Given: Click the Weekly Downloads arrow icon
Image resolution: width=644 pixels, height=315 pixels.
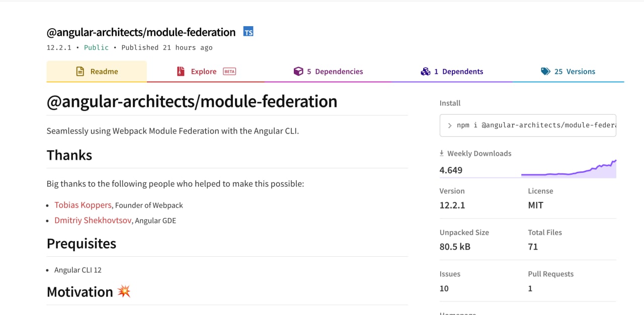Looking at the screenshot, I should point(442,153).
